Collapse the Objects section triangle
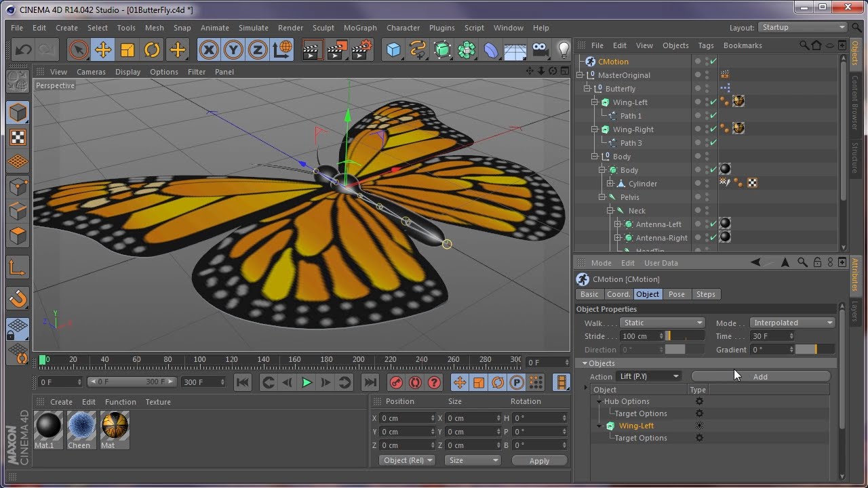 (585, 363)
